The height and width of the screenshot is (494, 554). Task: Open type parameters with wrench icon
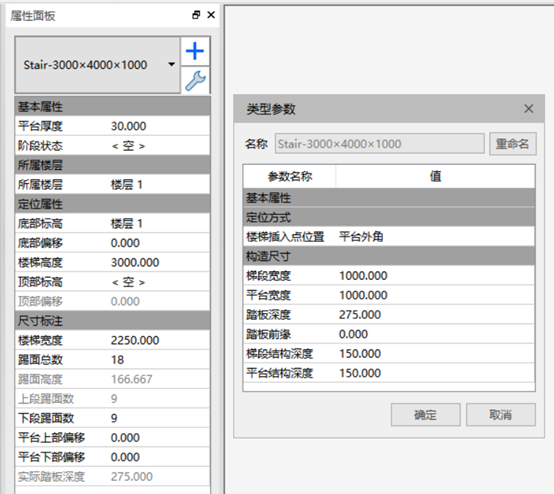tap(195, 81)
